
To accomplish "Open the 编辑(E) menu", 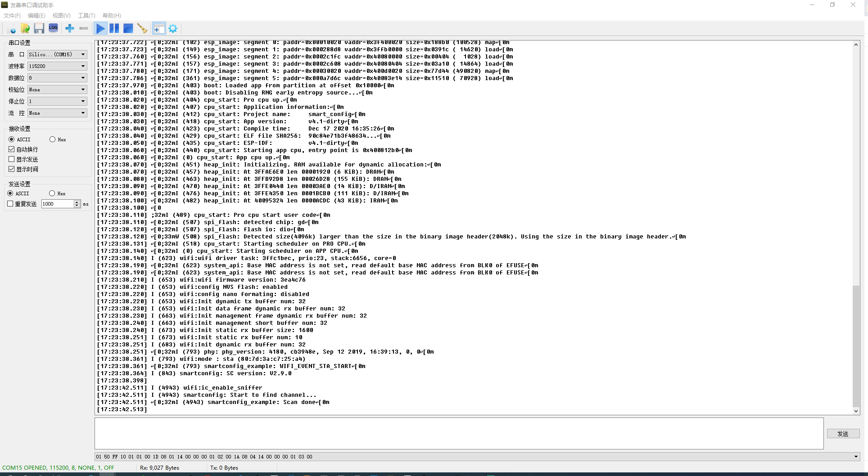I will click(x=36, y=15).
